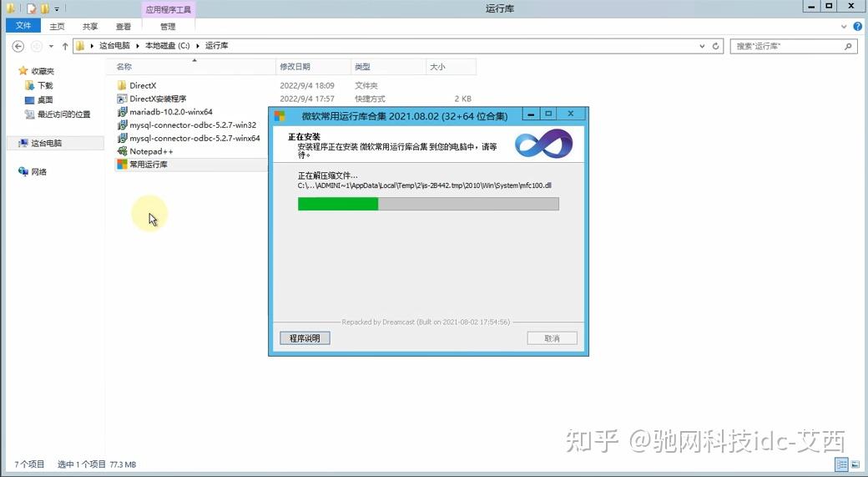This screenshot has width=868, height=477.
Task: Open the 文件 ribbon tab
Action: (23, 26)
